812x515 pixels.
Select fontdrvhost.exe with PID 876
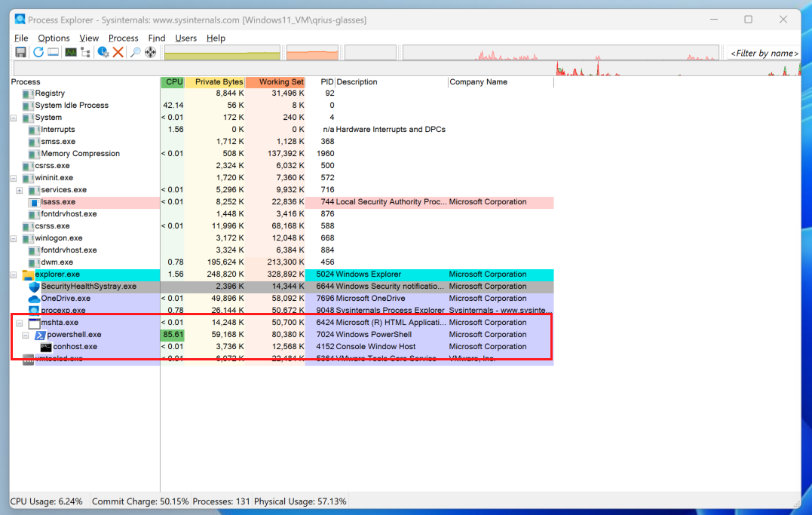tap(282, 214)
